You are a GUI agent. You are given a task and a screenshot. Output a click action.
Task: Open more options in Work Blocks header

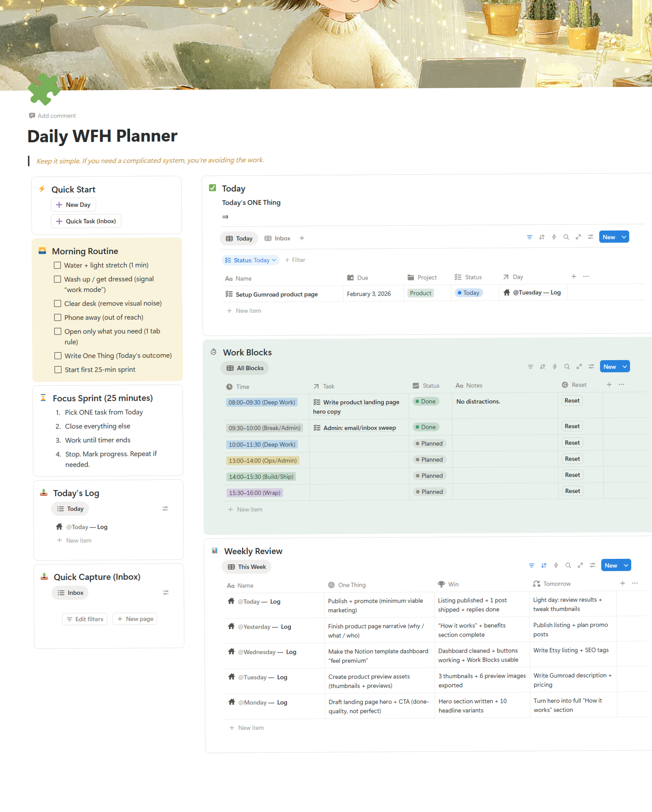[622, 384]
